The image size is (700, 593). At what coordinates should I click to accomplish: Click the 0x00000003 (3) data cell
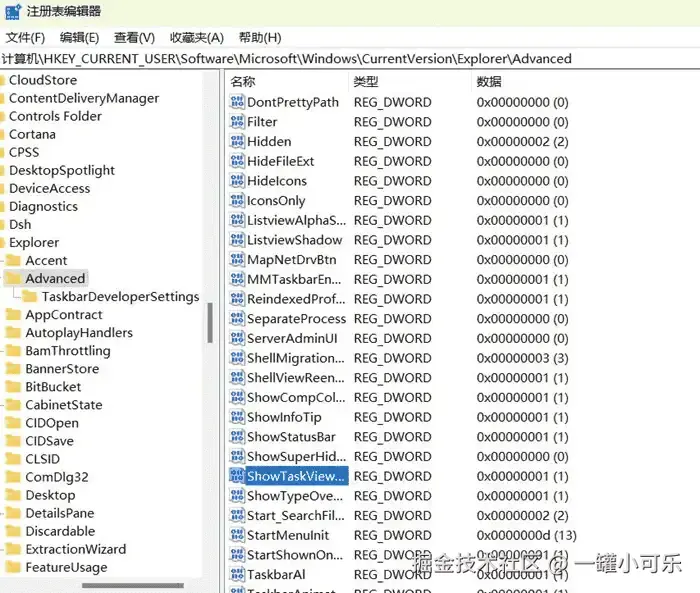pyautogui.click(x=522, y=358)
